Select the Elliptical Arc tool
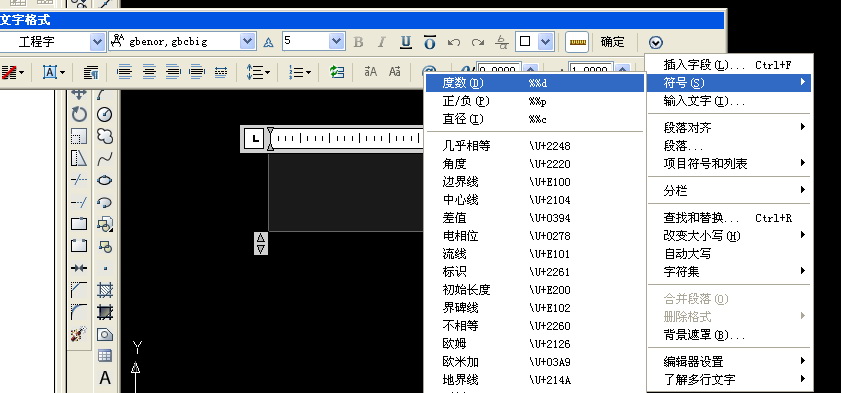The height and width of the screenshot is (393, 841). coord(105,202)
